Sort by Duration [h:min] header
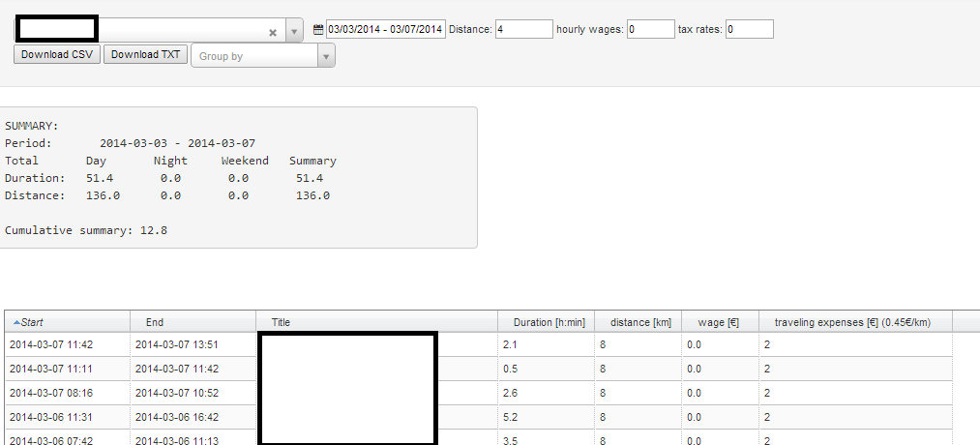Viewport: 980px width, 445px height. pyautogui.click(x=547, y=322)
